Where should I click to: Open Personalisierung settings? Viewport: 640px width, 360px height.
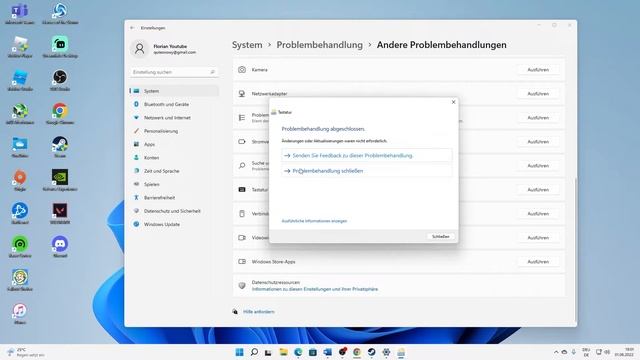pos(174,131)
